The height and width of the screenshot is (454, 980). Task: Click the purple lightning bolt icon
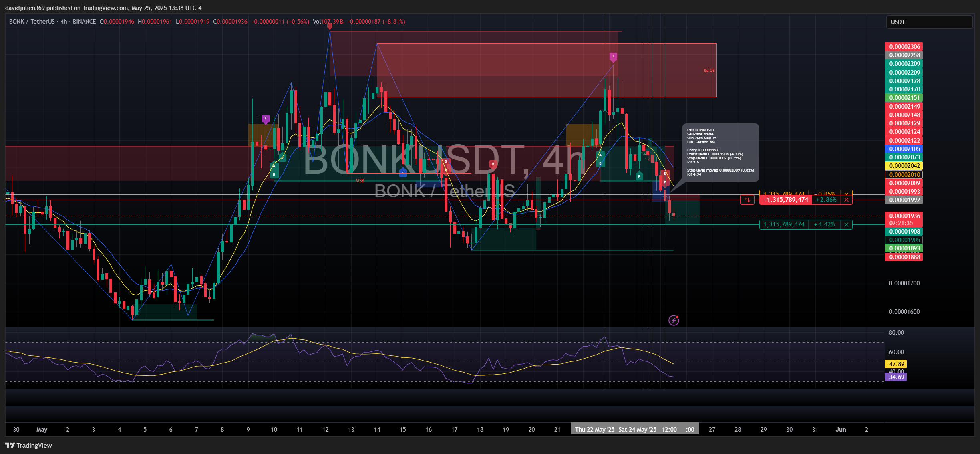pos(674,320)
